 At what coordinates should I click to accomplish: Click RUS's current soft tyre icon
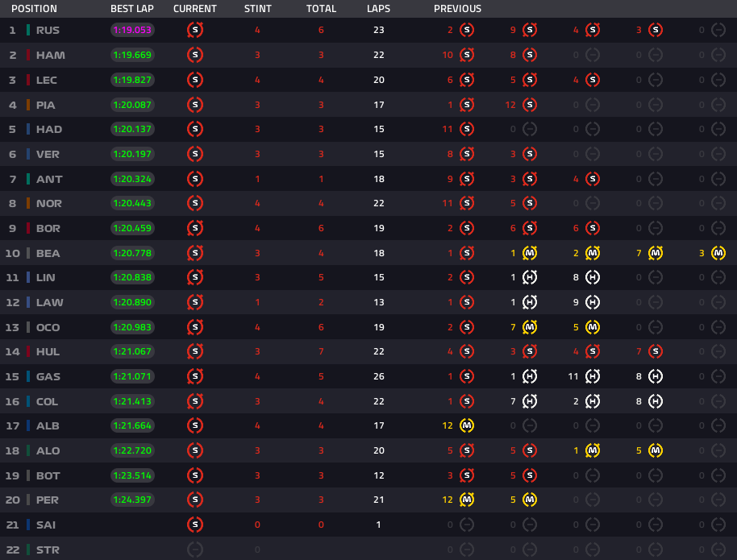point(194,31)
